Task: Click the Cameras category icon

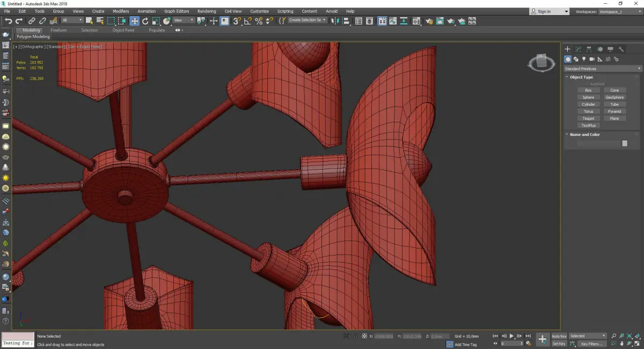Action: pyautogui.click(x=591, y=59)
